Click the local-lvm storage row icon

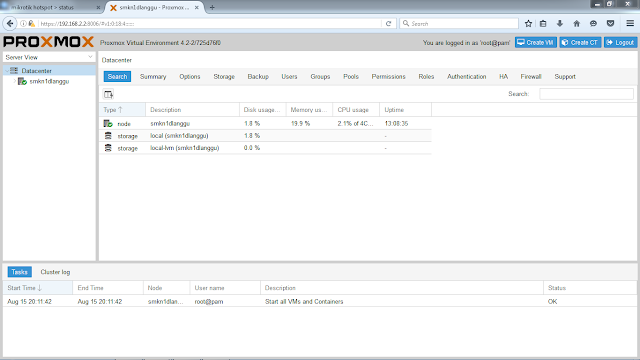pos(108,148)
